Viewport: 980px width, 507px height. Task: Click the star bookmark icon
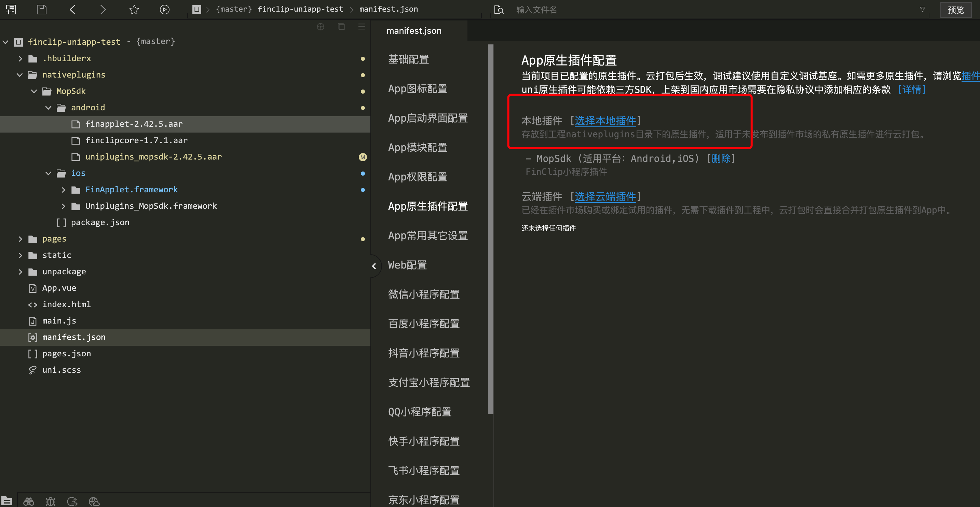click(x=134, y=10)
